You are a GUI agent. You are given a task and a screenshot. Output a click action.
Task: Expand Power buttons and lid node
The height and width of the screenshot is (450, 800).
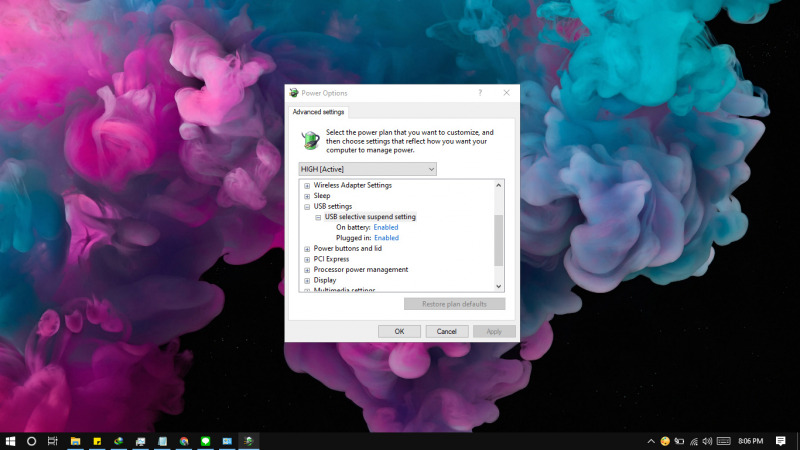click(x=307, y=249)
